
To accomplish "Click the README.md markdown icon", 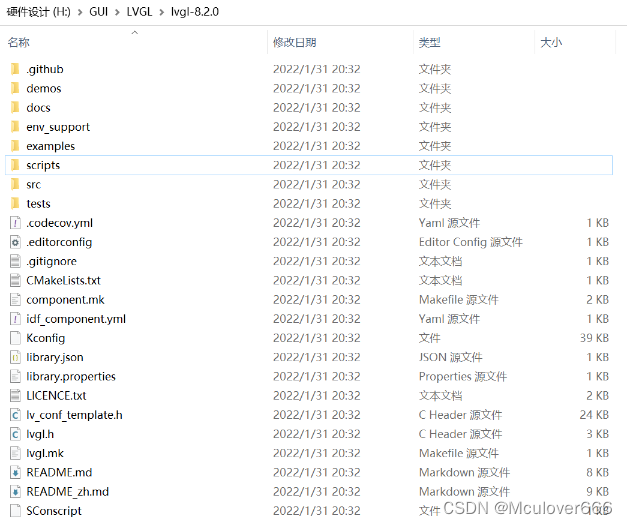I will pyautogui.click(x=15, y=472).
